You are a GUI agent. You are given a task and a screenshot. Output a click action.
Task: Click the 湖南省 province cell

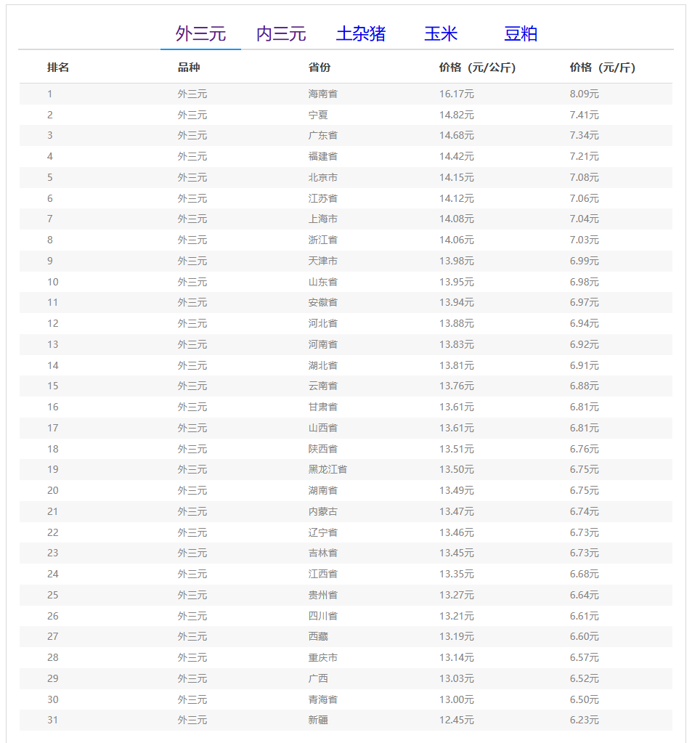pos(323,490)
